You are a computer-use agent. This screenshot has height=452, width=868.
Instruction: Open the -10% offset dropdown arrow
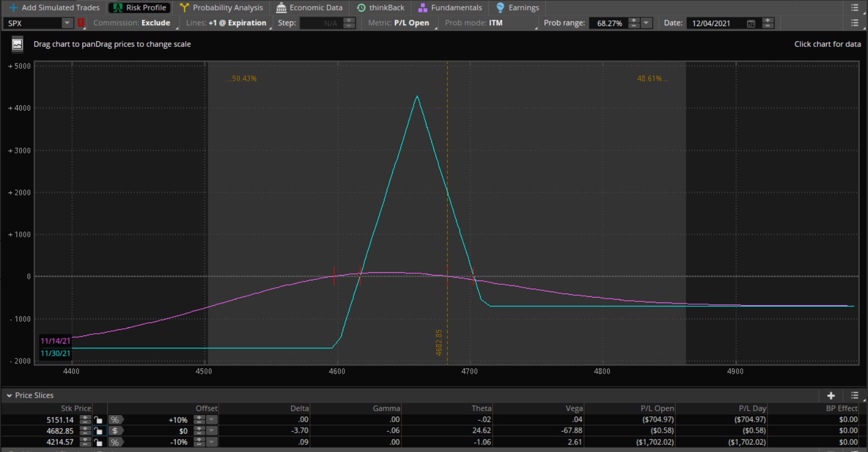point(212,442)
